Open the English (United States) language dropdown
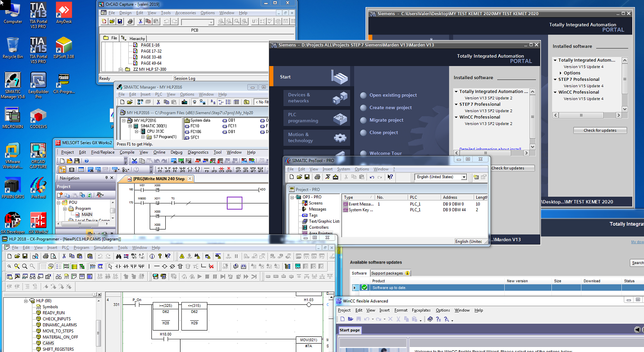The image size is (644, 352). pyautogui.click(x=464, y=177)
